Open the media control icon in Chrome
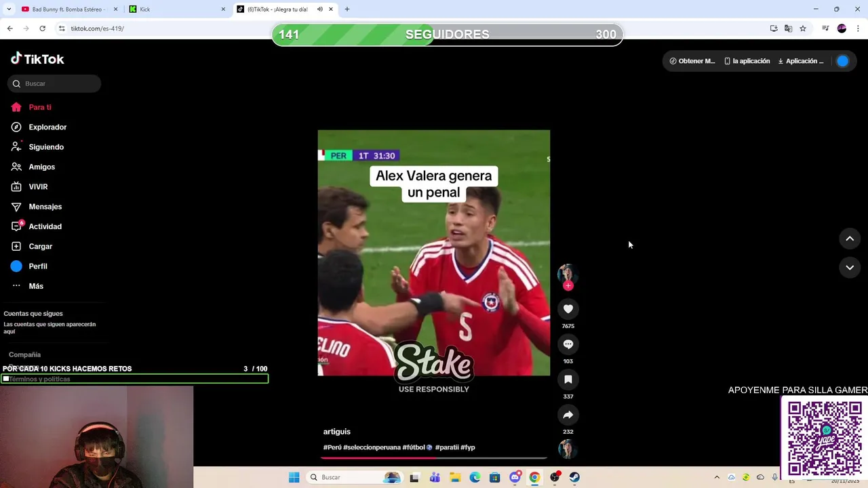868x488 pixels. pos(825,28)
